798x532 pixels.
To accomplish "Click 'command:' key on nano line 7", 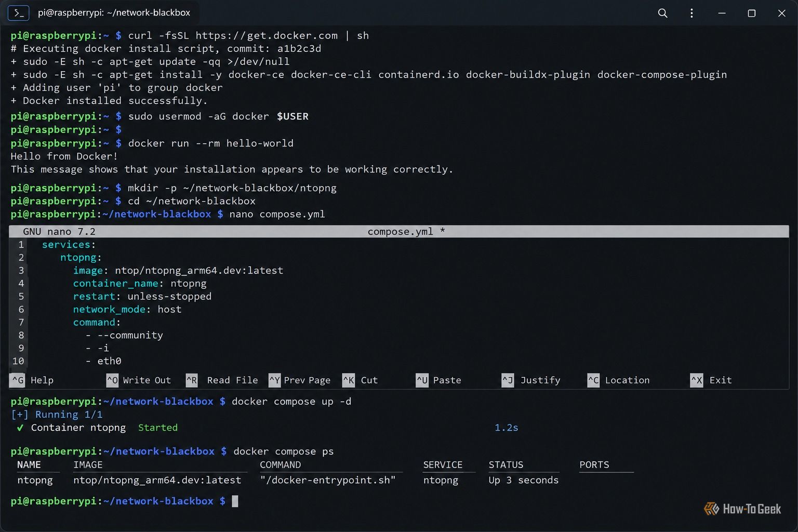I will pos(97,323).
